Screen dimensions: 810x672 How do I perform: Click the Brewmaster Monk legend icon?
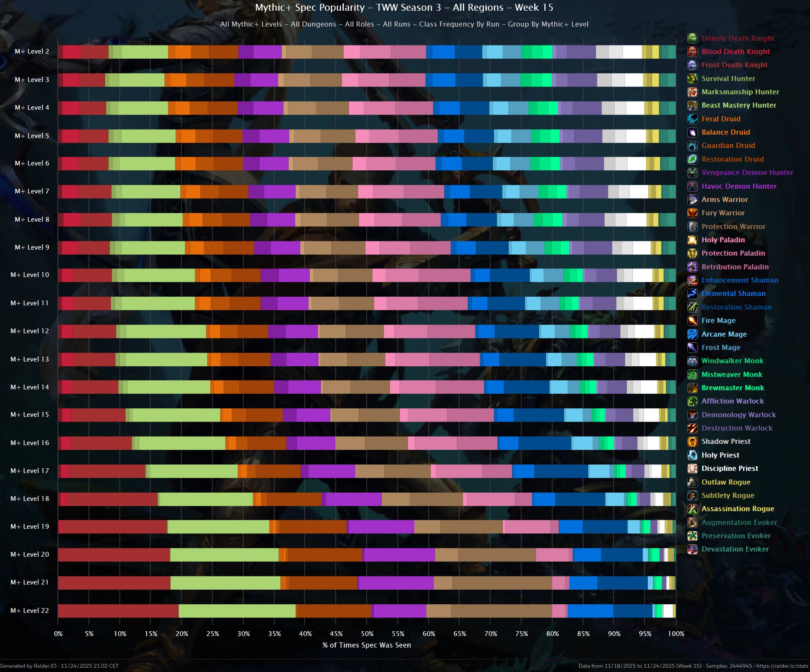(x=692, y=388)
